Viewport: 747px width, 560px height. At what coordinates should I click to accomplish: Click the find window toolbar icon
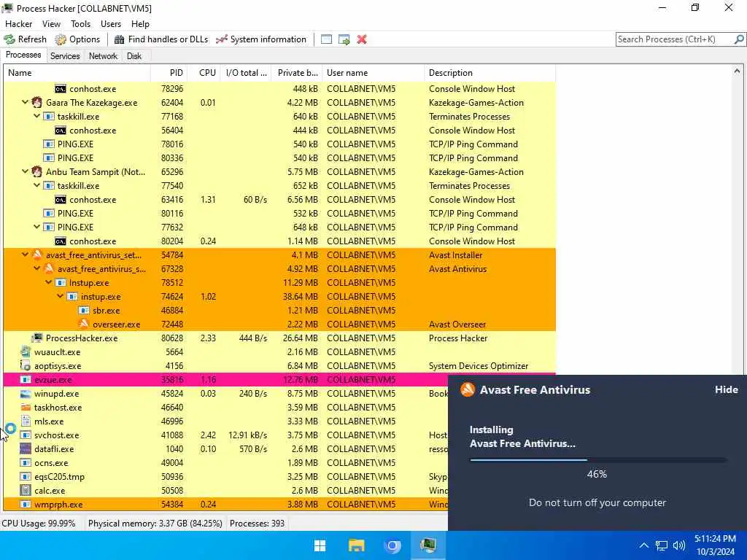[326, 39]
